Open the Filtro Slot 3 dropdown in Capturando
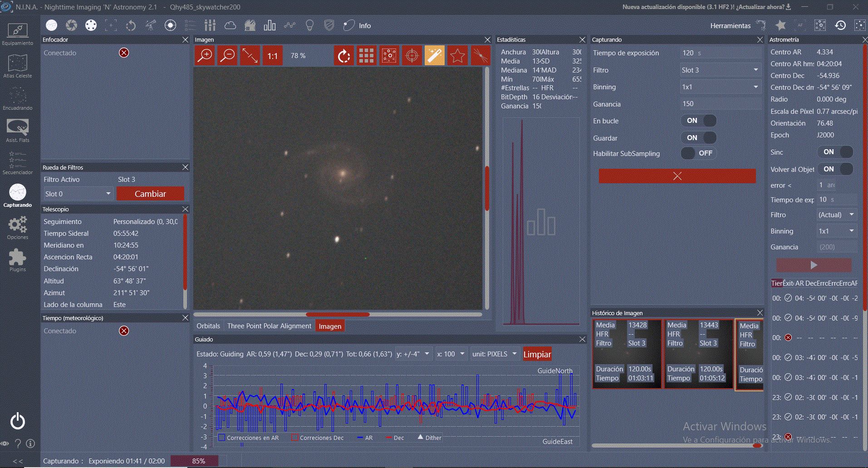The image size is (868, 468). click(720, 70)
